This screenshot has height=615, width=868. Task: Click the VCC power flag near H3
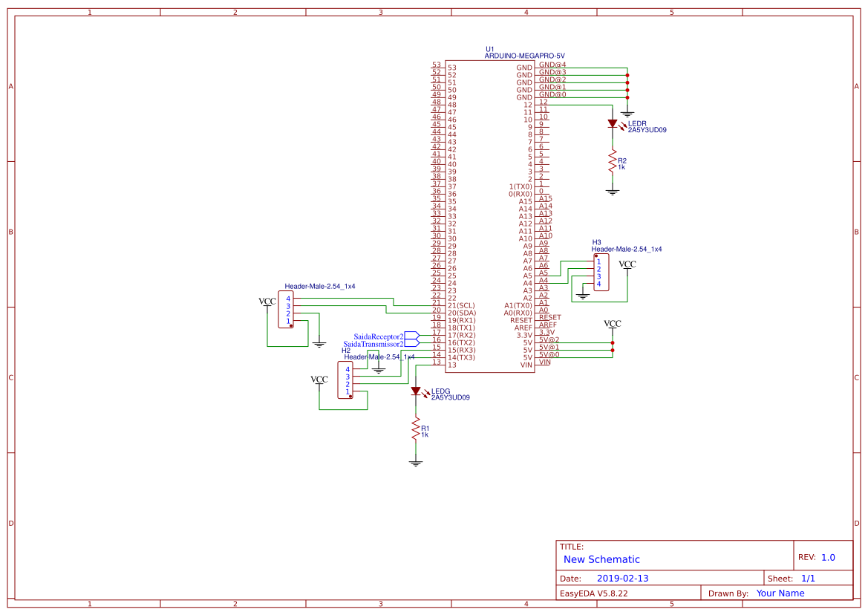pyautogui.click(x=627, y=265)
